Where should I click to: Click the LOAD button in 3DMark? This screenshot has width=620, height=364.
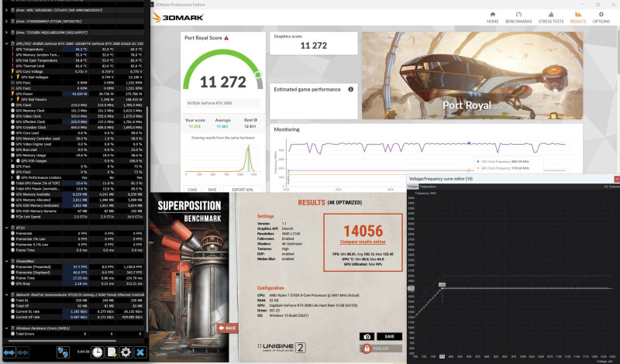tap(192, 189)
